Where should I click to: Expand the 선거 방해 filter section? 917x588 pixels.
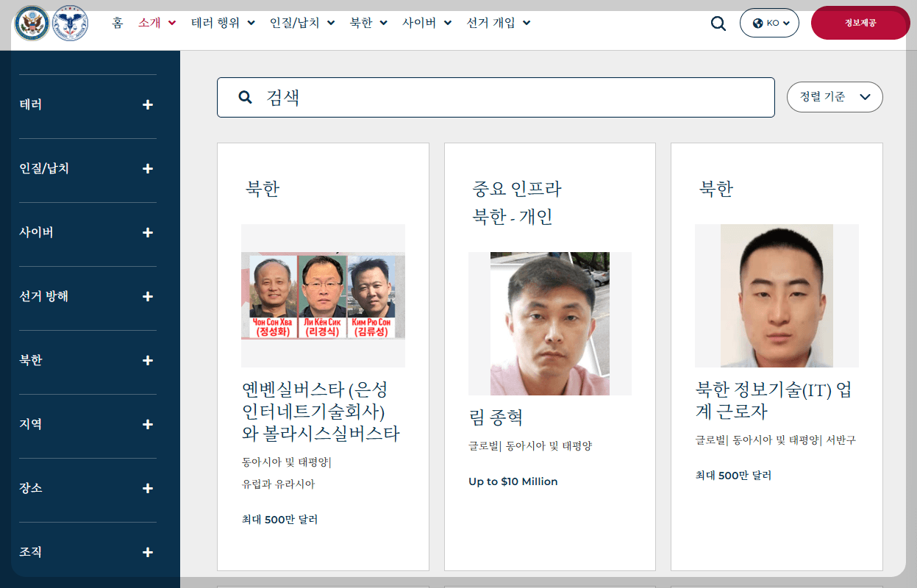(147, 296)
